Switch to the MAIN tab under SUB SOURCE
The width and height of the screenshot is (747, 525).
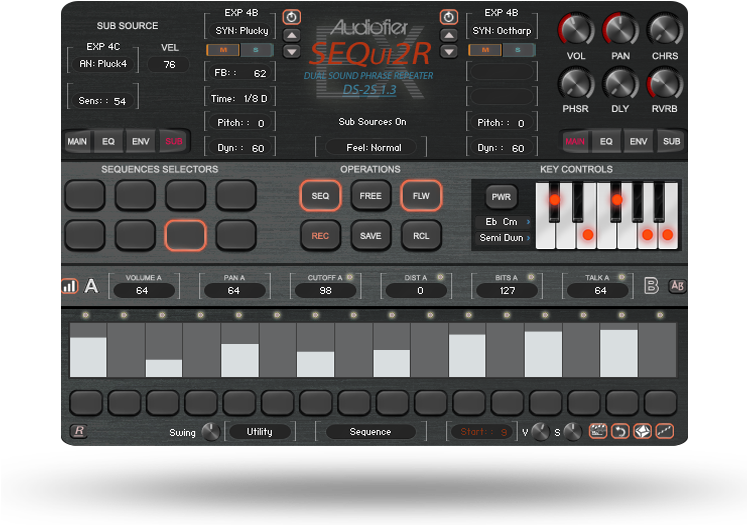(77, 141)
